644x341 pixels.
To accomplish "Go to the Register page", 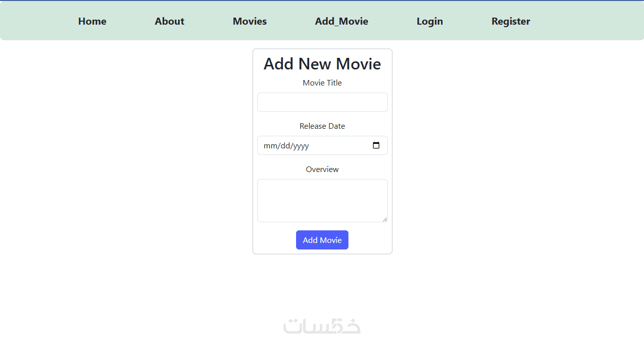I will coord(511,21).
